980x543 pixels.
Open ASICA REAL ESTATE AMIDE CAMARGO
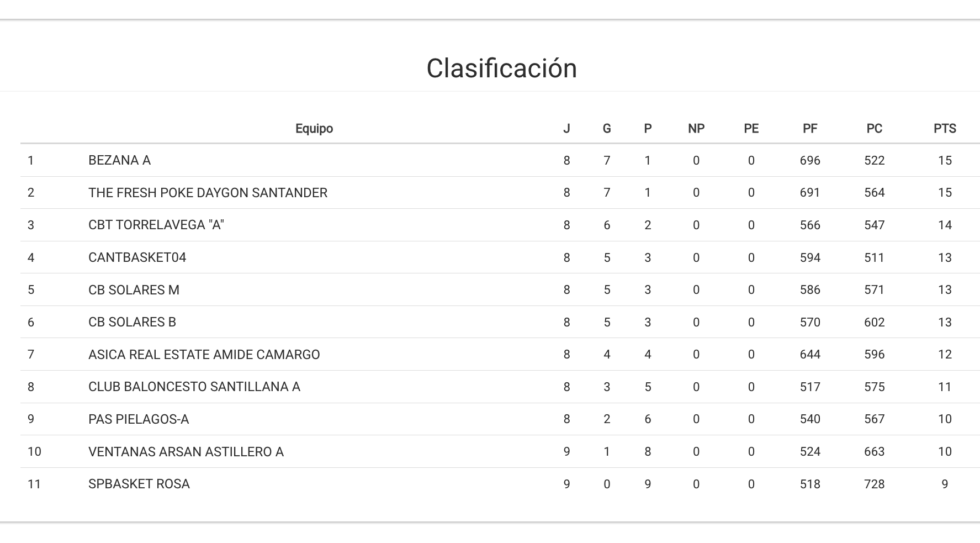tap(204, 355)
